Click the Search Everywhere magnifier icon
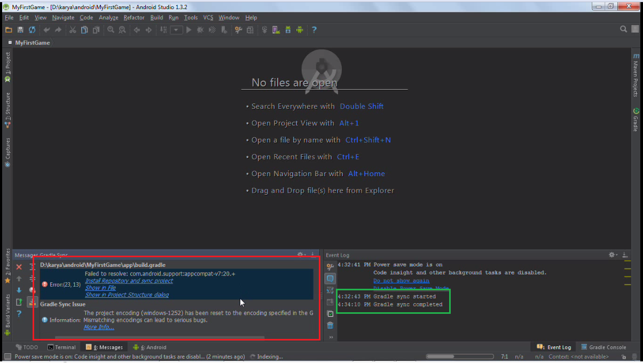This screenshot has width=643, height=364. 623,29
